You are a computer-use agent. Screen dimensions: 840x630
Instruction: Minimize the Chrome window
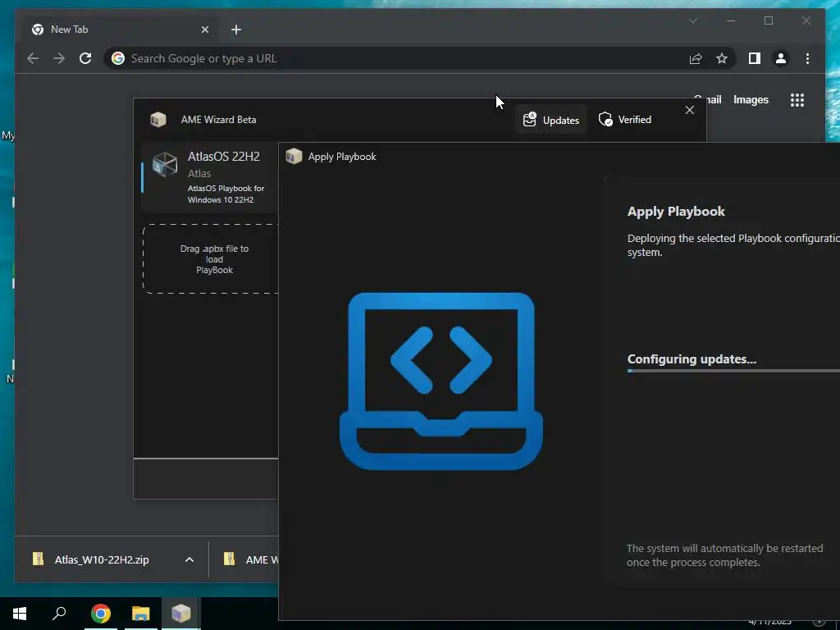coord(731,21)
